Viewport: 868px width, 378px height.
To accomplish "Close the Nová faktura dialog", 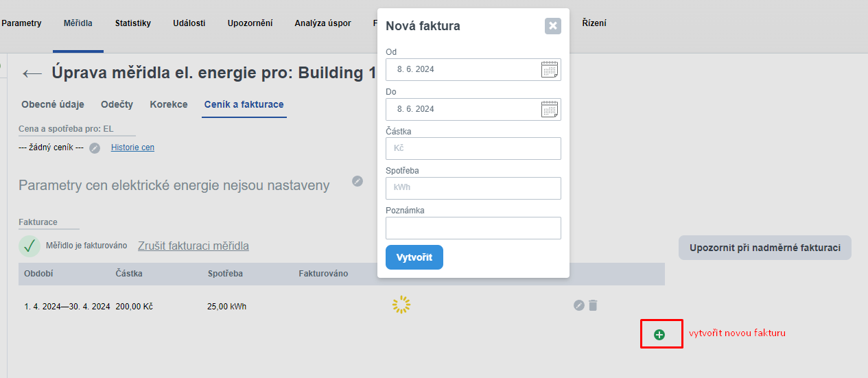I will tap(552, 26).
